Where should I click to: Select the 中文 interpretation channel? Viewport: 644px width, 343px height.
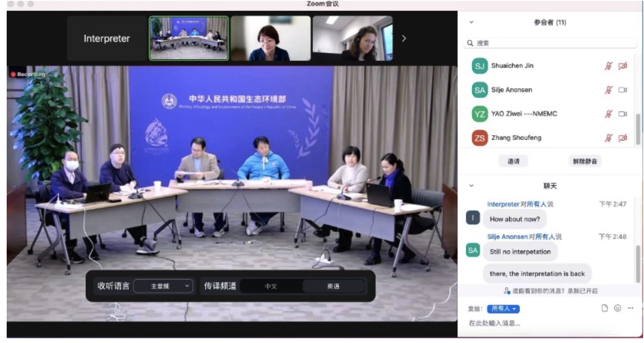pyautogui.click(x=271, y=286)
